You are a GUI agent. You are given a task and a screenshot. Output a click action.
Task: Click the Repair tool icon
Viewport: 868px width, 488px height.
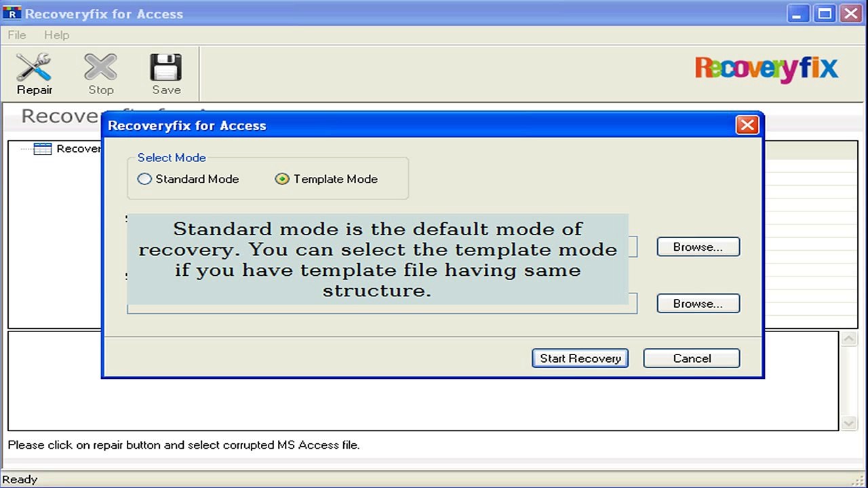34,74
